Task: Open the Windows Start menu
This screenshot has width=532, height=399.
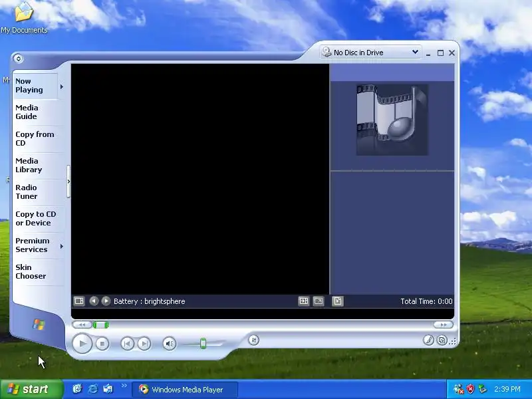Action: [31, 389]
